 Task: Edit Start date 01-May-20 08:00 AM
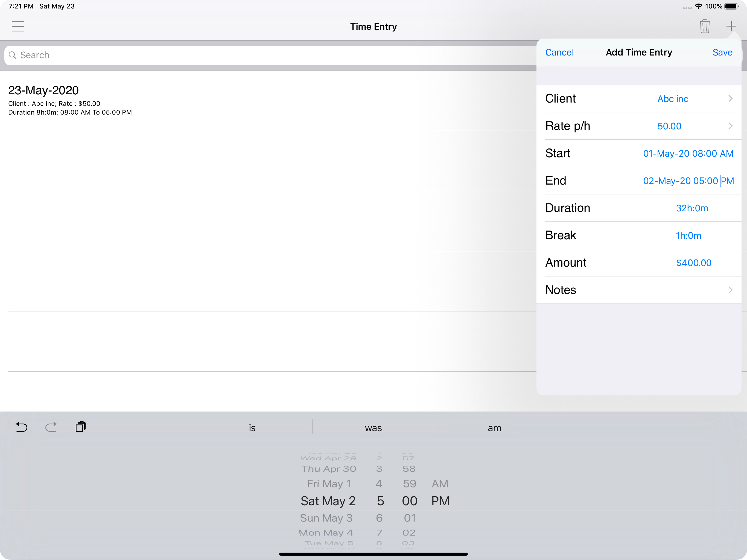coord(688,154)
